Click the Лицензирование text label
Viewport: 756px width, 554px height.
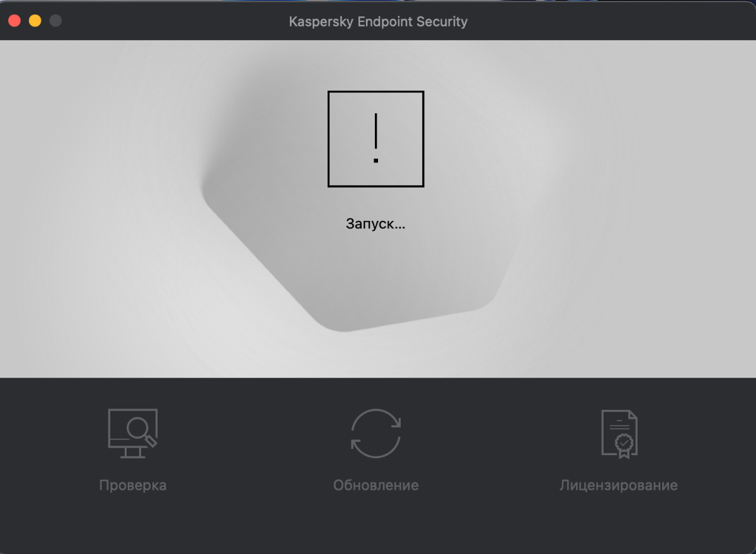point(619,485)
